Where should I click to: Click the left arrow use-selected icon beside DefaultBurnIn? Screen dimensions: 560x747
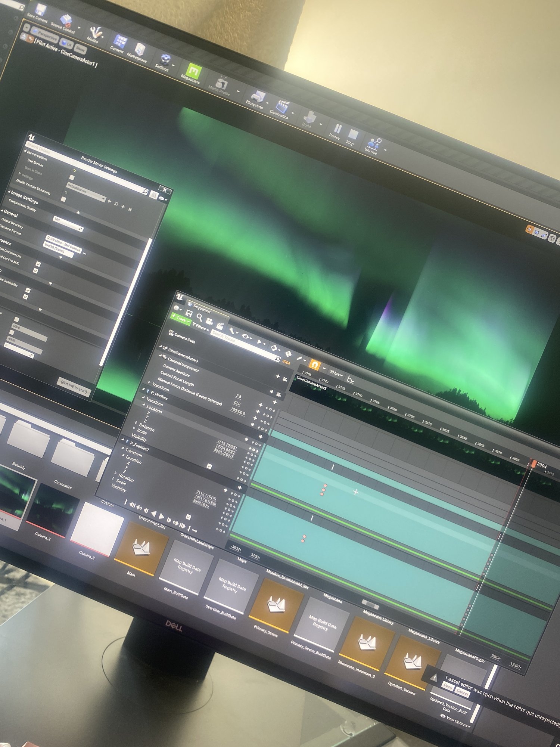point(109,201)
